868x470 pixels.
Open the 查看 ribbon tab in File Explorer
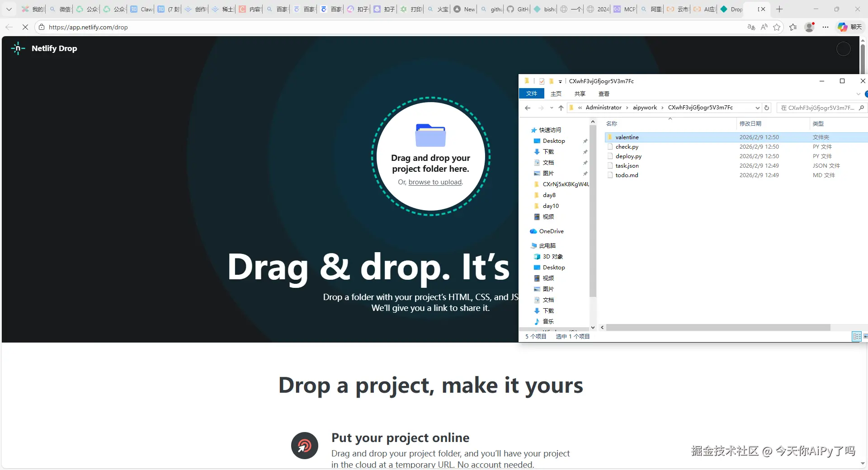point(604,94)
